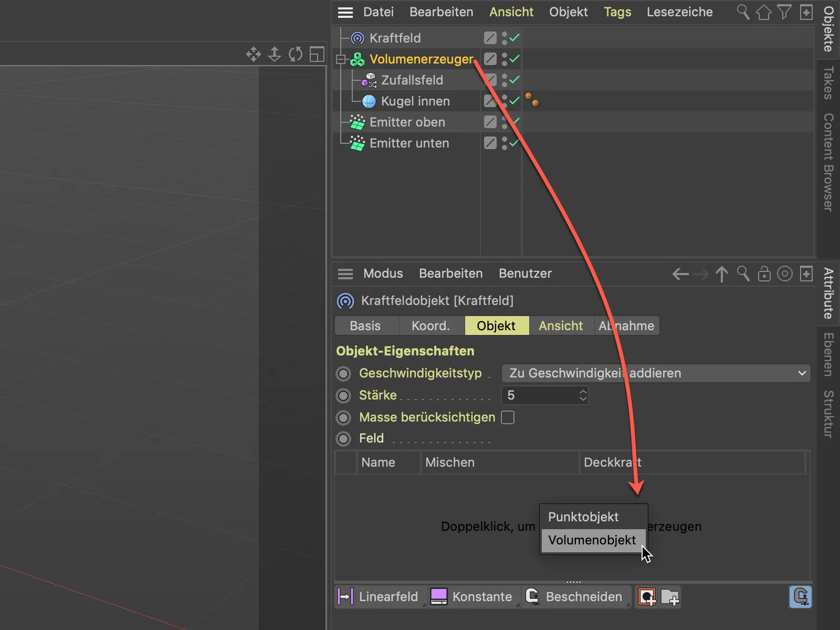Click the material tag on Kugel innen

pos(532,100)
